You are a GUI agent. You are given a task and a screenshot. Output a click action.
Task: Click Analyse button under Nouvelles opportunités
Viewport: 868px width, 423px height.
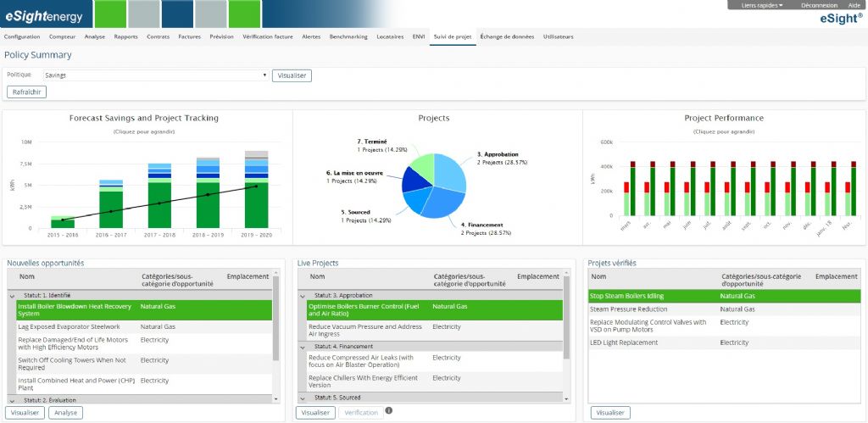pos(65,413)
